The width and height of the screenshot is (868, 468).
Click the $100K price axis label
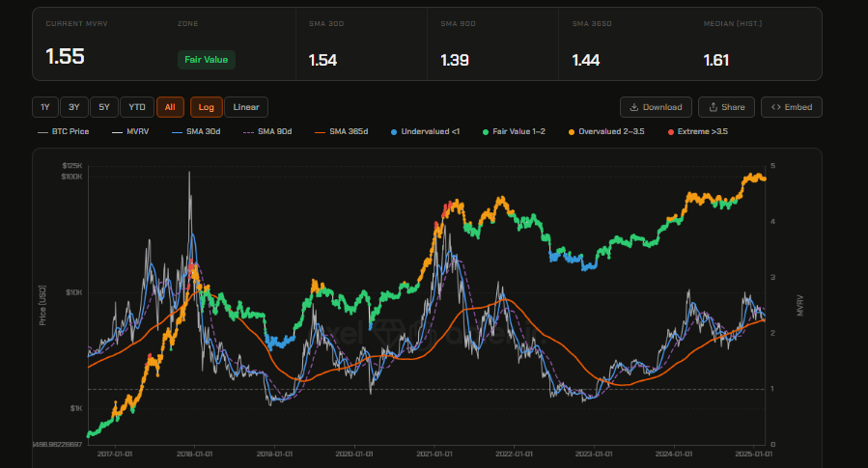[x=72, y=177]
